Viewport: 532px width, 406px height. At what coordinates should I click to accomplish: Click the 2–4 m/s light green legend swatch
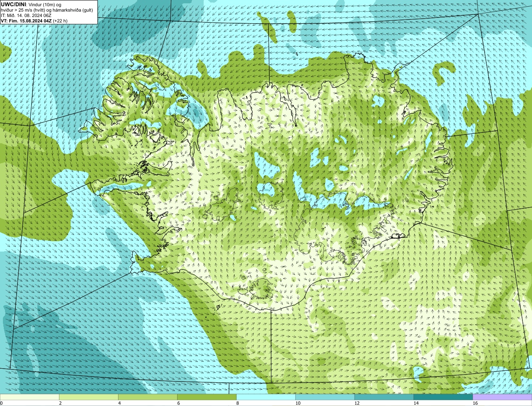pyautogui.click(x=89, y=397)
